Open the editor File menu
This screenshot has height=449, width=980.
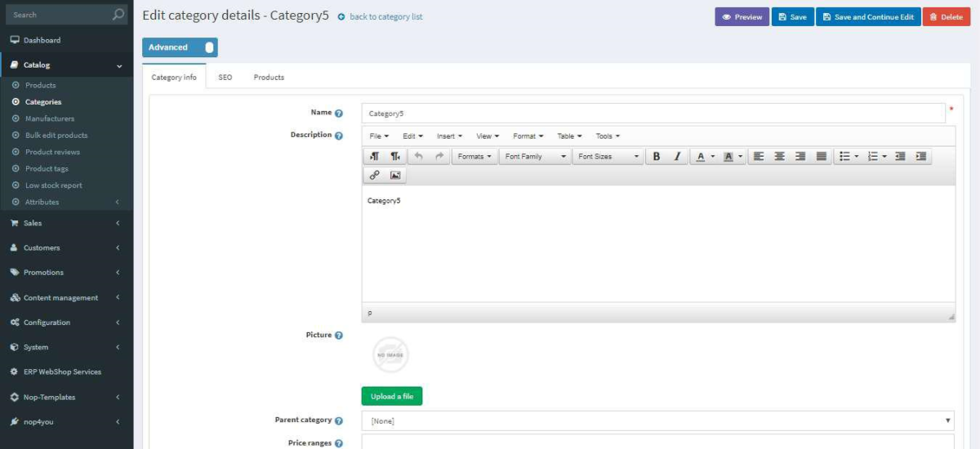(379, 136)
